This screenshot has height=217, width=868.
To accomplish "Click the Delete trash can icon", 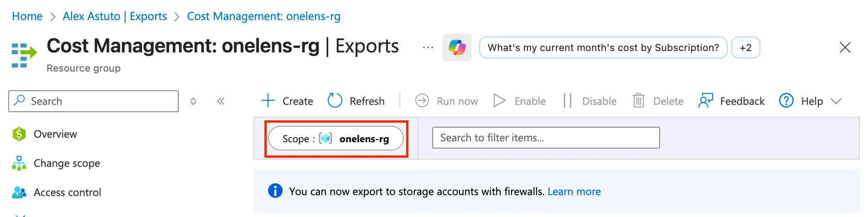I will click(638, 101).
